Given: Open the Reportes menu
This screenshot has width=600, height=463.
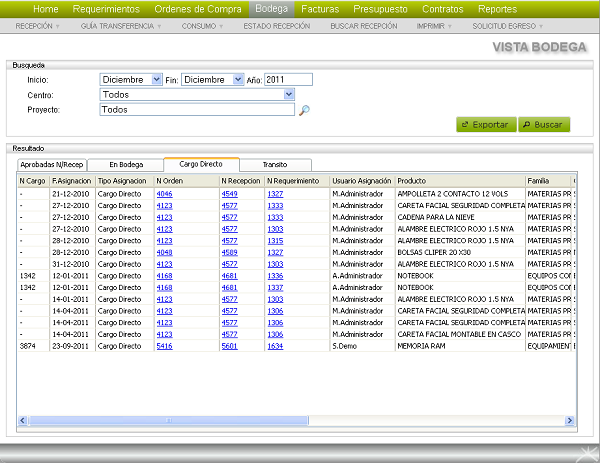Looking at the screenshot, I should 497,9.
